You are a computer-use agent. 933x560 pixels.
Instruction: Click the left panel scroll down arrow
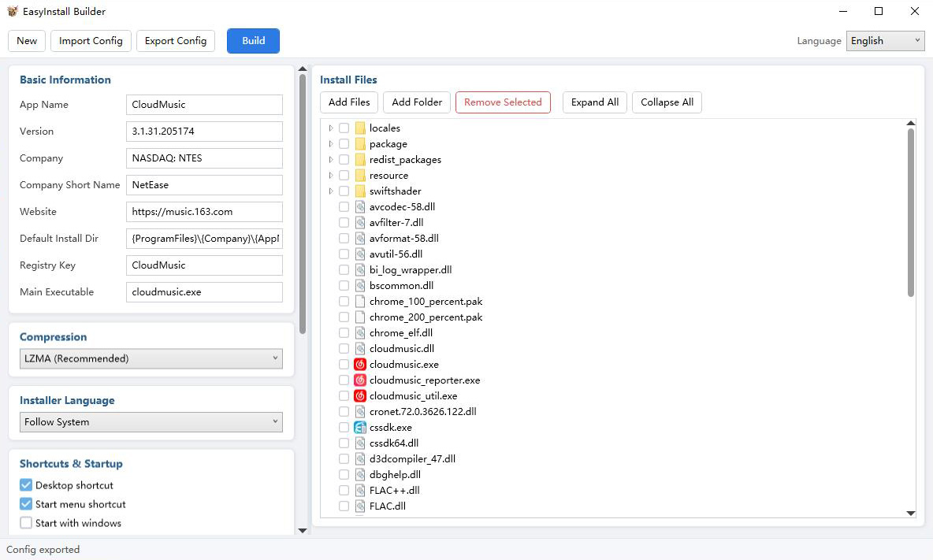[303, 530]
